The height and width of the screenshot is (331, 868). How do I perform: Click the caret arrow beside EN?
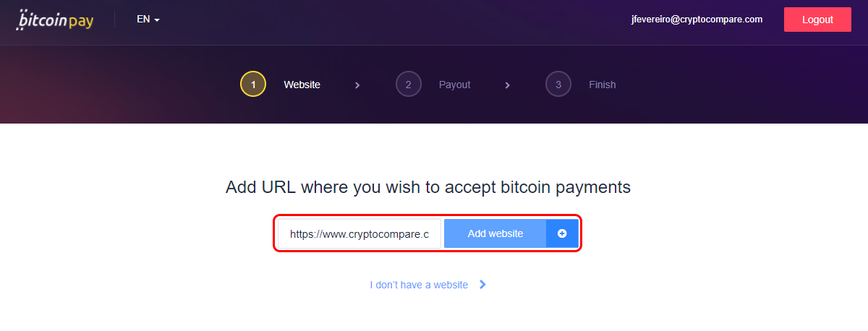[156, 20]
